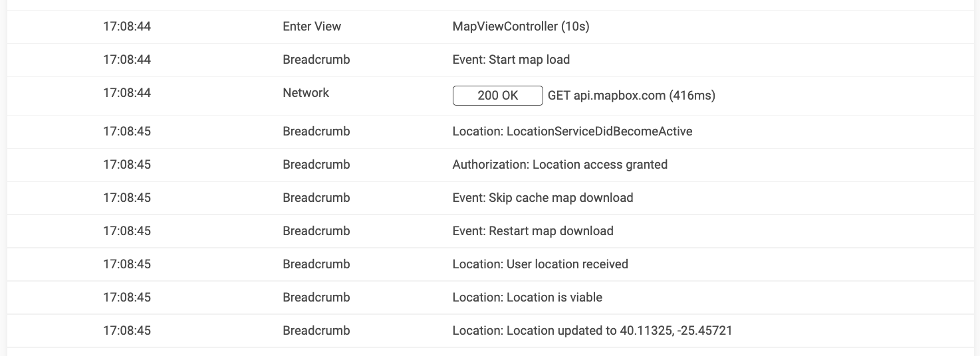The width and height of the screenshot is (980, 356).
Task: Click the timestamp beside Restart map download
Action: [127, 231]
